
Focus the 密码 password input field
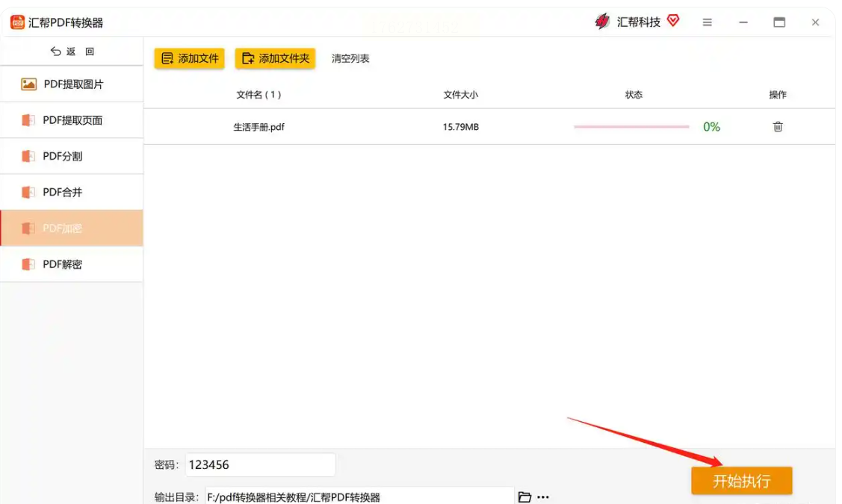click(261, 465)
